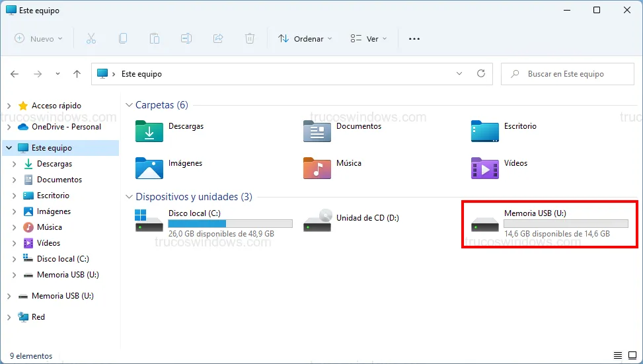The image size is (643, 364).
Task: Expand the Acceso rápido tree node
Action: 9,106
